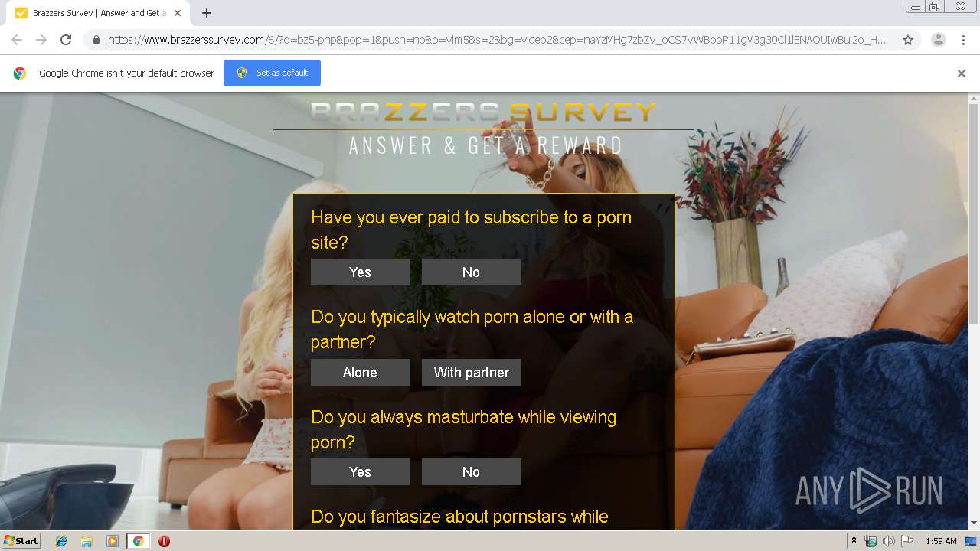Image resolution: width=980 pixels, height=551 pixels.
Task: Click Set as default button
Action: tap(272, 73)
